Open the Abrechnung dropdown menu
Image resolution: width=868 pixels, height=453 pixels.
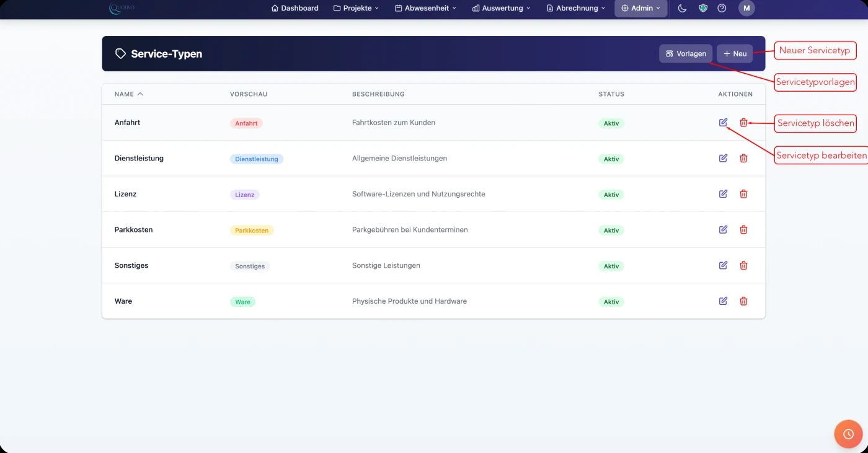point(576,8)
